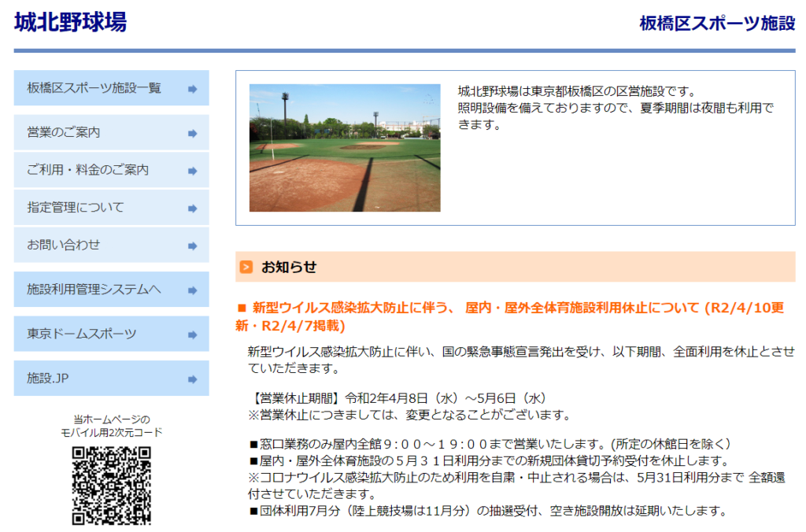The width and height of the screenshot is (806, 532).
Task: Click arrow icon in ご利用・料金のご案内 row
Action: coord(192,171)
